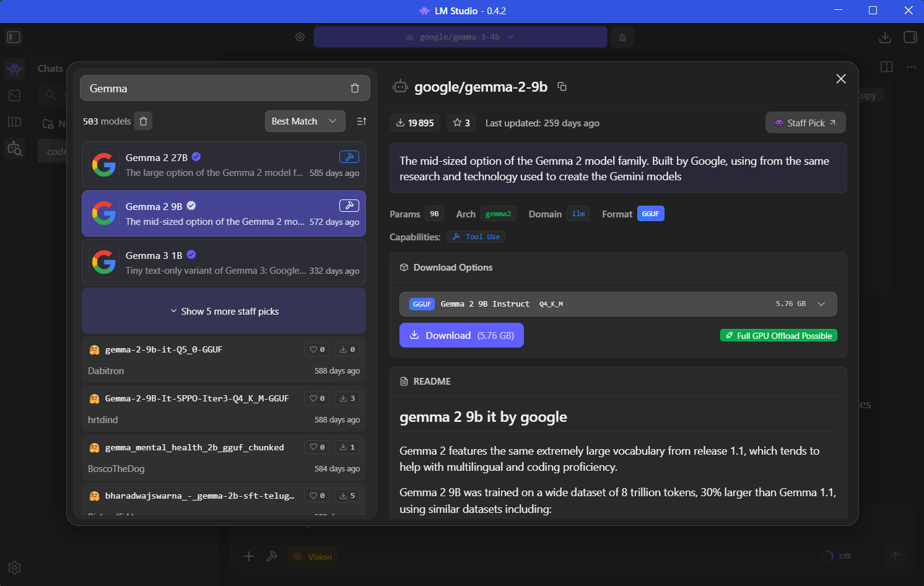Toggle the split view panel layout
The height and width of the screenshot is (586, 924).
coord(886,67)
